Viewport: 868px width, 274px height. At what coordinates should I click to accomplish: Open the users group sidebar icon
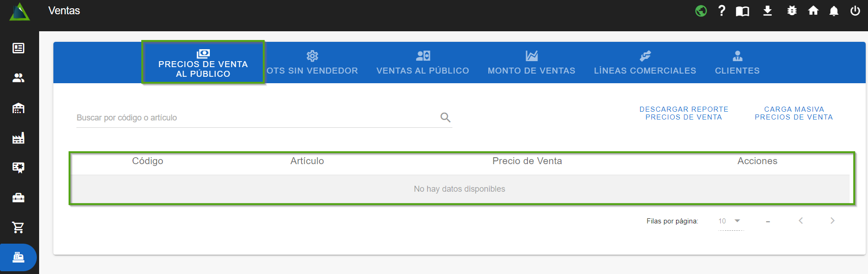click(x=18, y=78)
